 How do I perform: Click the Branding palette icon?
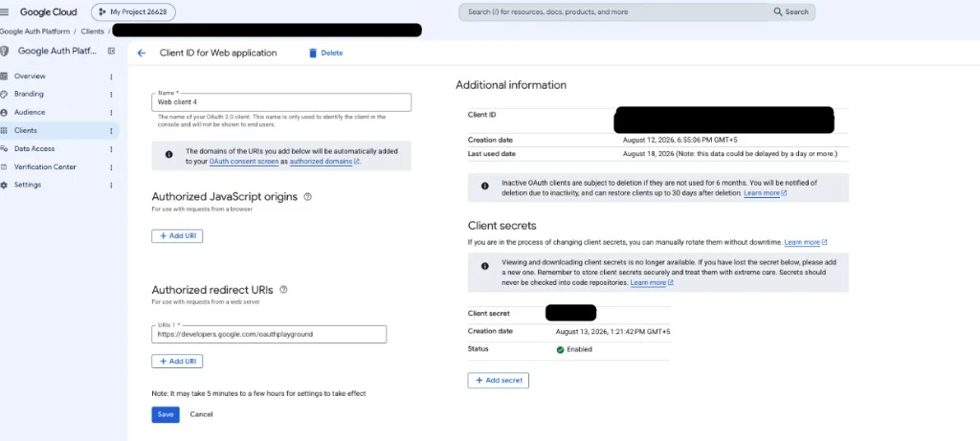[4, 95]
